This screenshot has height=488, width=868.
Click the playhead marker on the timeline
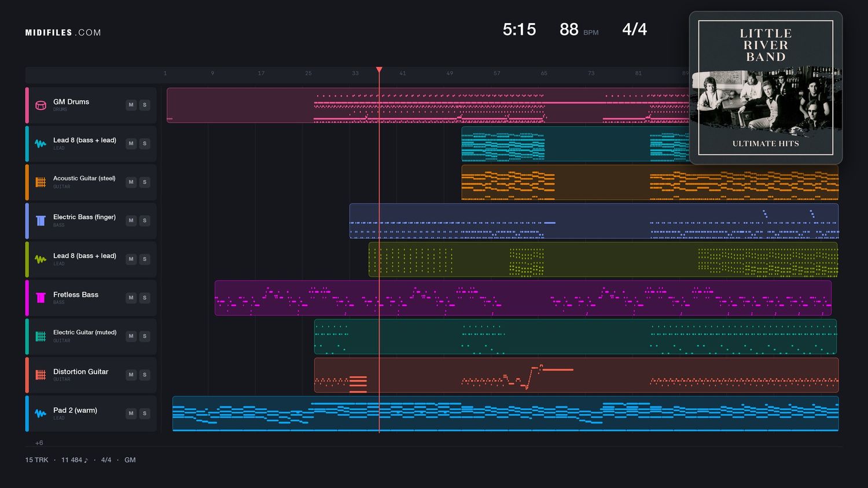(379, 70)
